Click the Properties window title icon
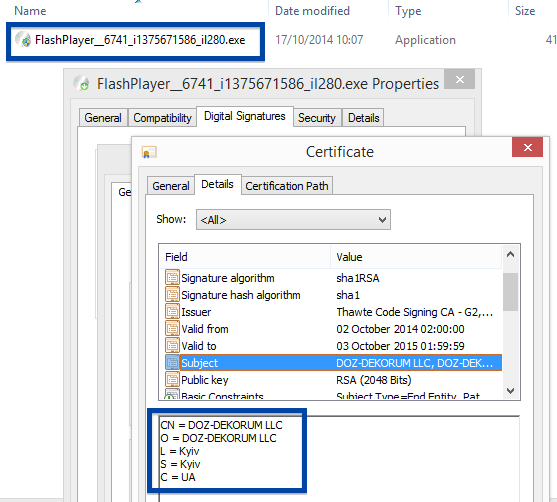 81,83
